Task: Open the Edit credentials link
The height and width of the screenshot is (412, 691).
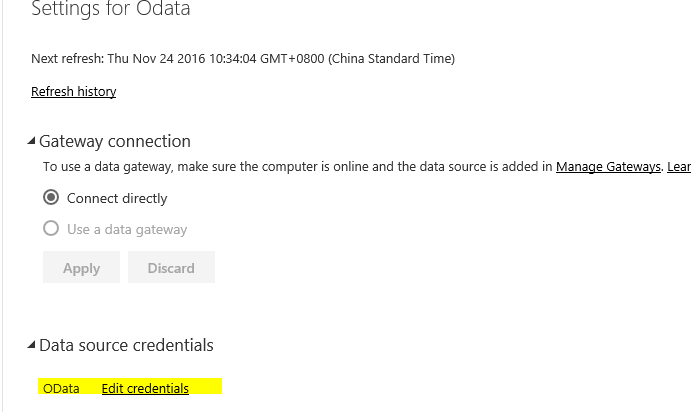Action: click(x=145, y=388)
